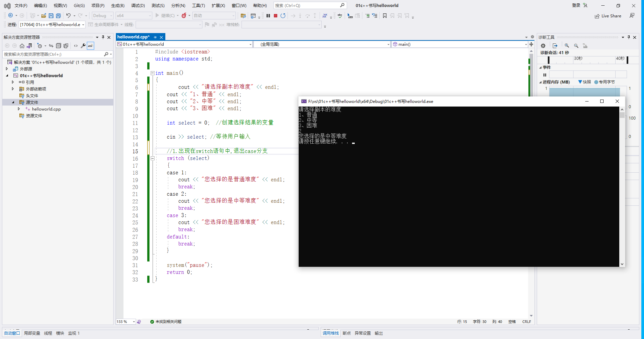Click the Open File folder icon
The height and width of the screenshot is (339, 644).
(x=43, y=16)
